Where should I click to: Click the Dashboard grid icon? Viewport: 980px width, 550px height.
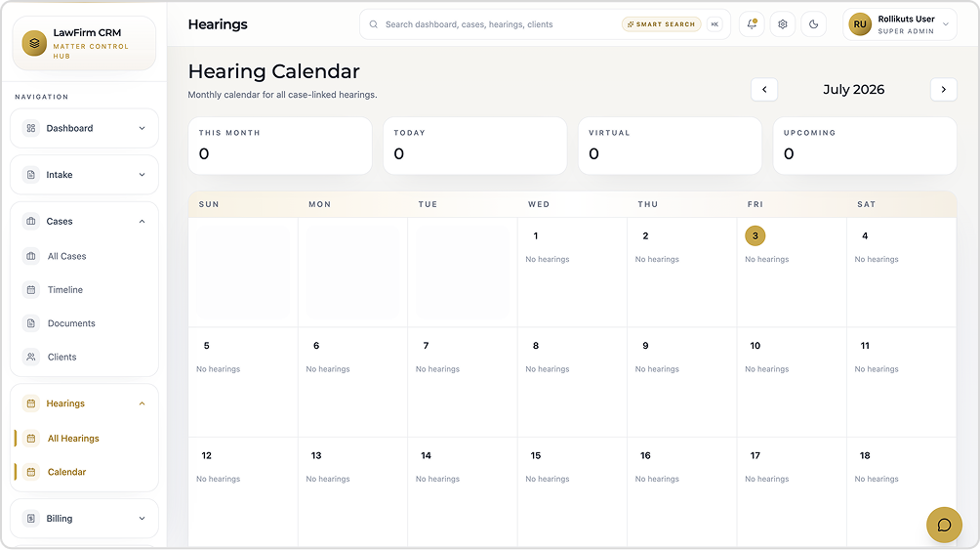tap(30, 128)
